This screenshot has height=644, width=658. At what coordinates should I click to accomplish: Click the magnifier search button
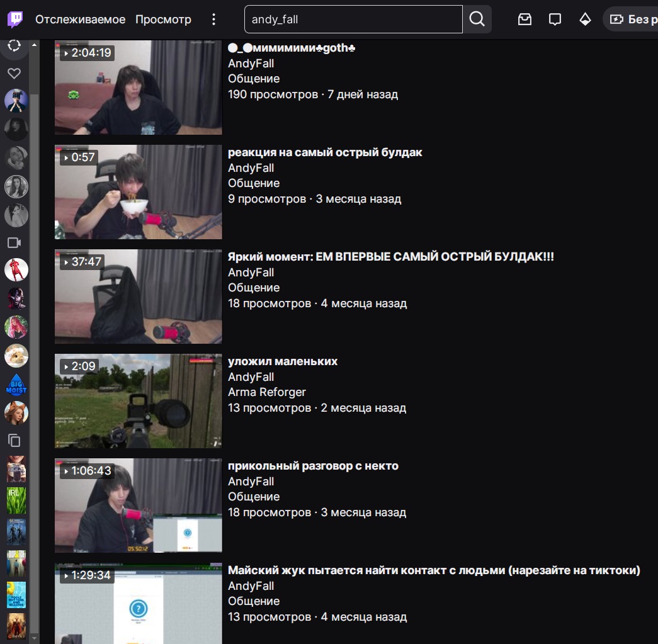pyautogui.click(x=477, y=20)
